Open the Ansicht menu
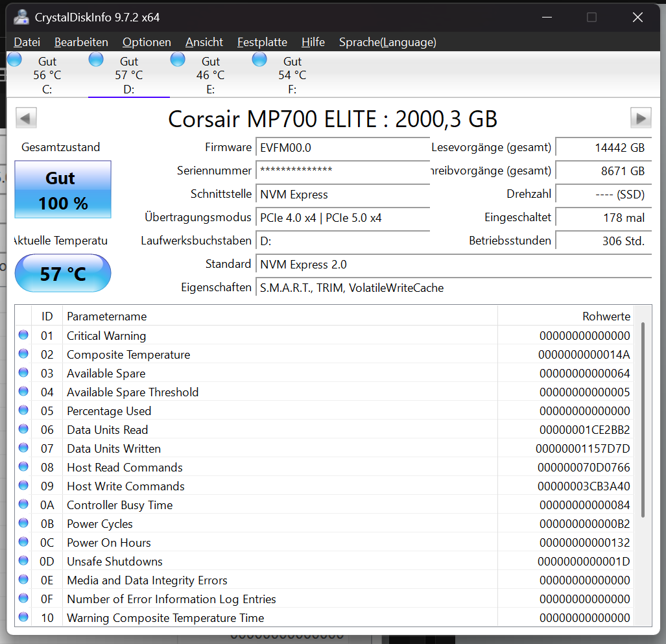Image resolution: width=666 pixels, height=644 pixels. click(x=204, y=42)
